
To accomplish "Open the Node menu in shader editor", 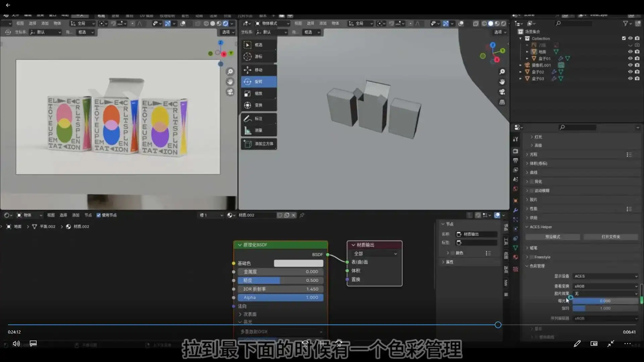I will tap(88, 215).
